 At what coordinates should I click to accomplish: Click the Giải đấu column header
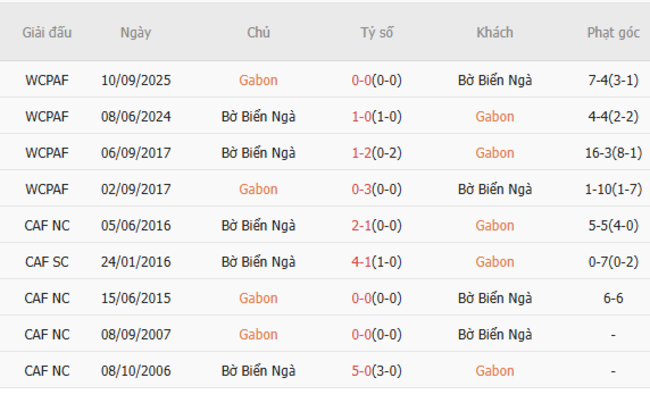pos(47,32)
